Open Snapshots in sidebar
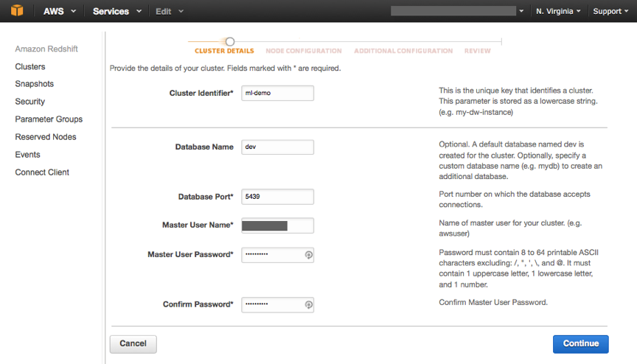This screenshot has width=637, height=364. 35,84
